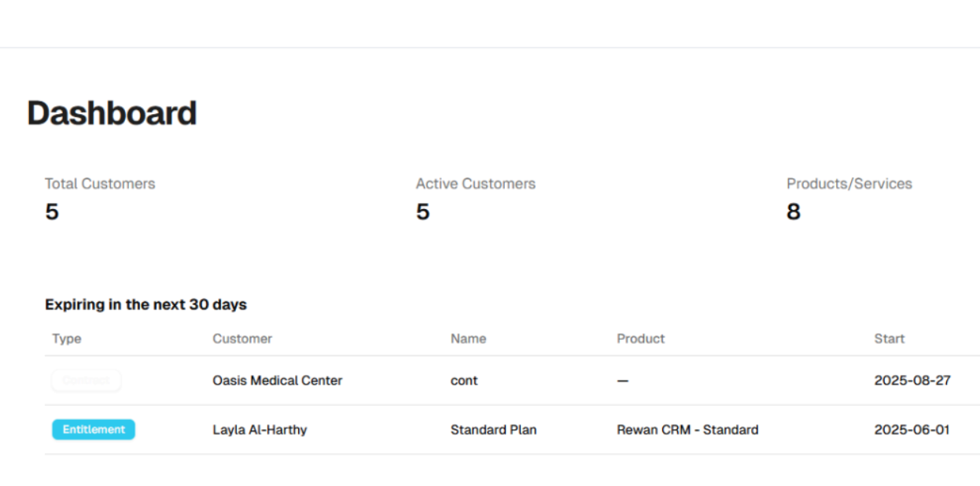Sort by the Name column header
The image size is (980, 486).
coord(468,339)
